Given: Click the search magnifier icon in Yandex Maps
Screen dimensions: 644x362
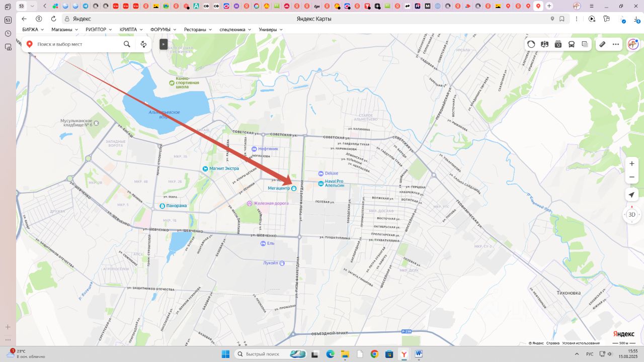Looking at the screenshot, I should pyautogui.click(x=127, y=44).
